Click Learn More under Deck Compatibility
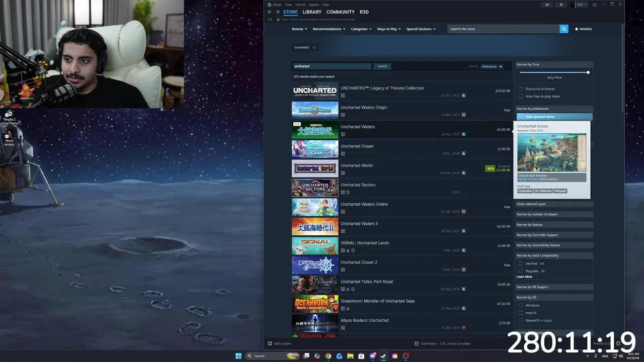Screen dimensions: 644x362 click(524, 277)
